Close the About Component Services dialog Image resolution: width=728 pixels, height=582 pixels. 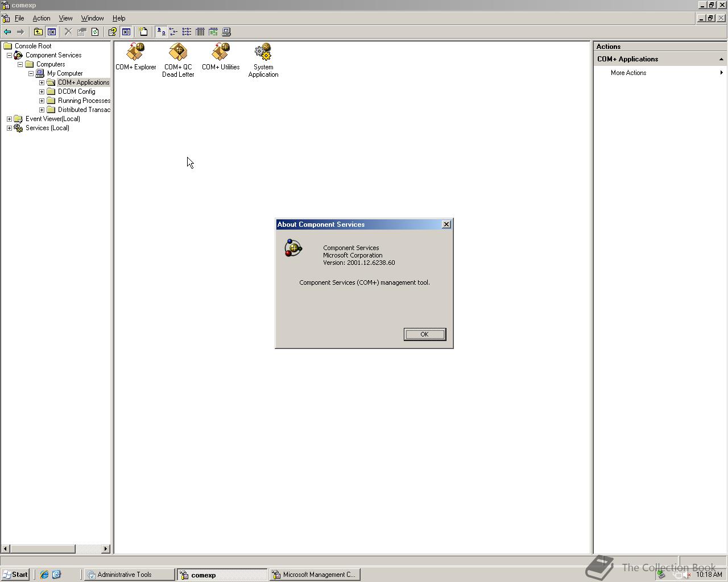[446, 225]
